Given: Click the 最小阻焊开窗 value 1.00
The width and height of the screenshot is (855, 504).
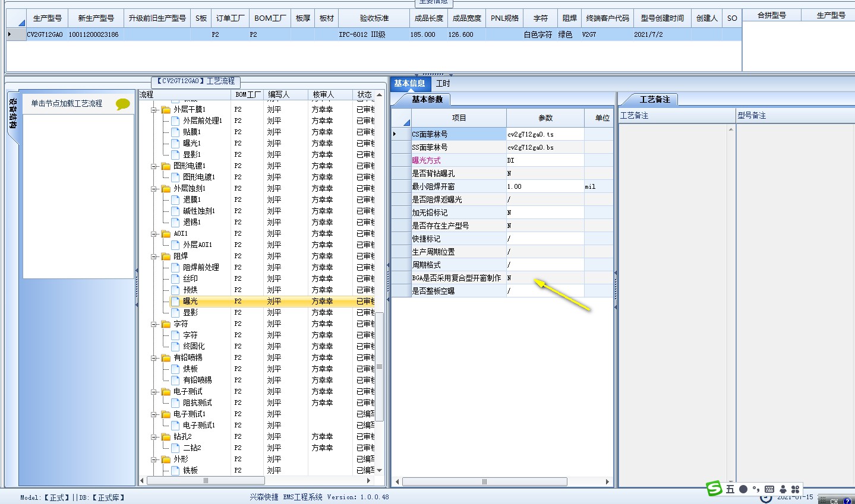Looking at the screenshot, I should (545, 186).
